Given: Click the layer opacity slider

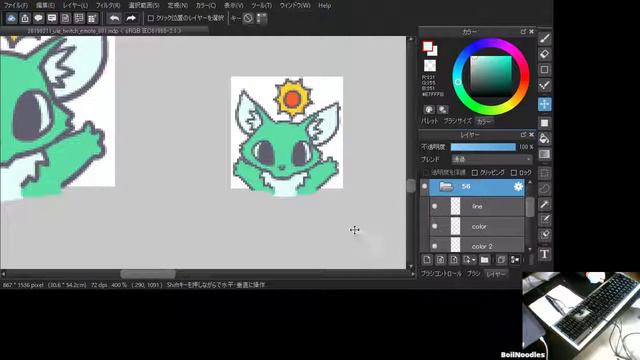Looking at the screenshot, I should pyautogui.click(x=483, y=147).
